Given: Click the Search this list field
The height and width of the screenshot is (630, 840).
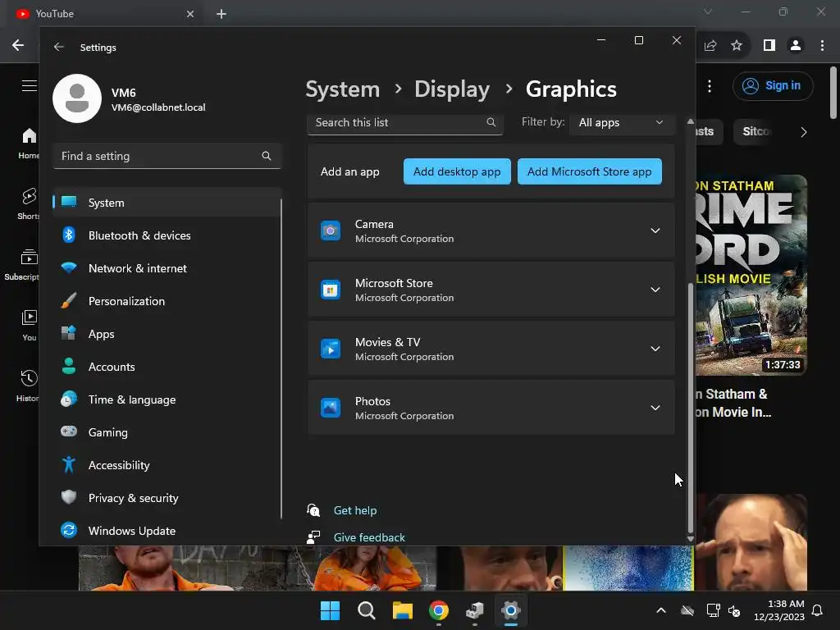Looking at the screenshot, I should pos(404,123).
